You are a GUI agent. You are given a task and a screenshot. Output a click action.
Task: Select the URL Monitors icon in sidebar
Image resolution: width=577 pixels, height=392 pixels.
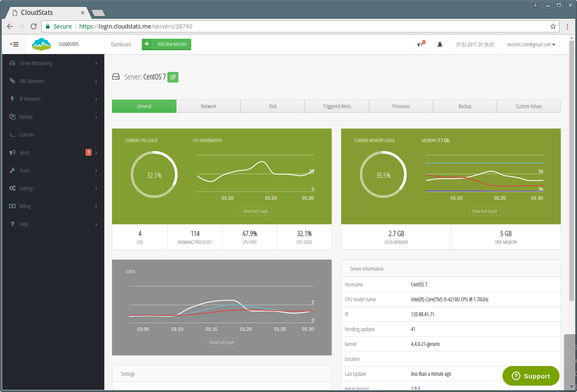tap(12, 81)
